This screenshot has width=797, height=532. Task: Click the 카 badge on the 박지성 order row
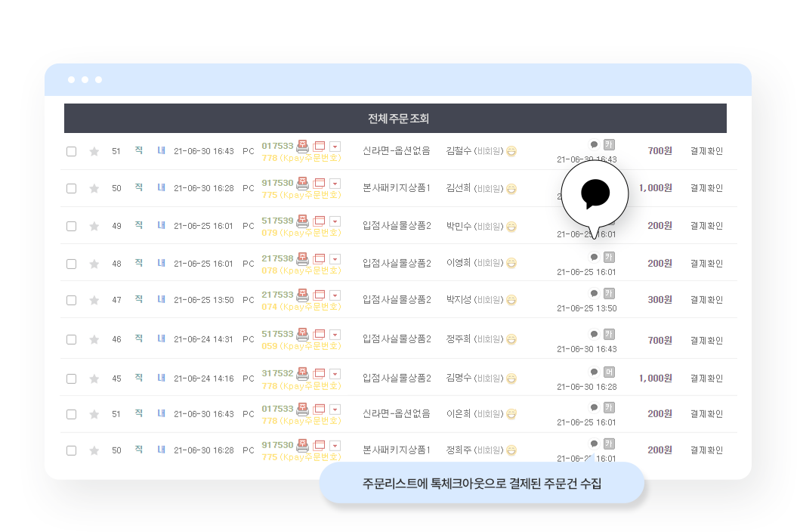pyautogui.click(x=609, y=293)
